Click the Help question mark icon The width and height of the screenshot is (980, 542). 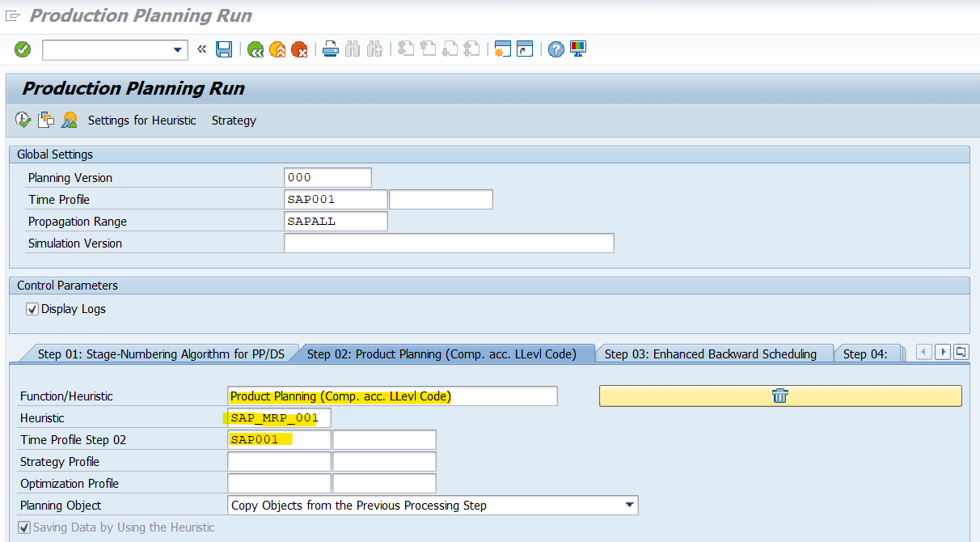click(555, 49)
